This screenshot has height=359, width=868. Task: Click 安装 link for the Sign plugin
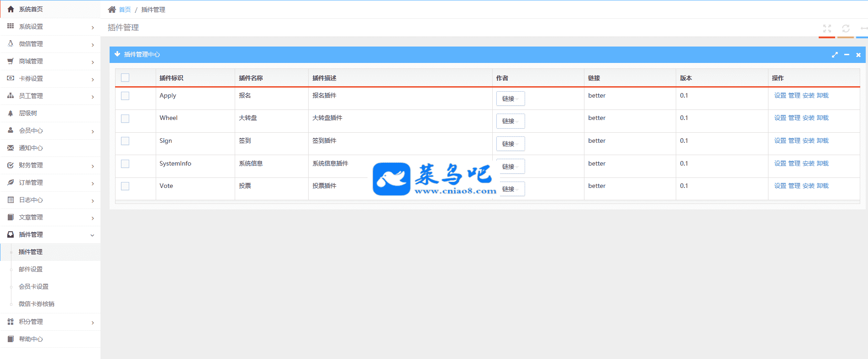tap(808, 141)
